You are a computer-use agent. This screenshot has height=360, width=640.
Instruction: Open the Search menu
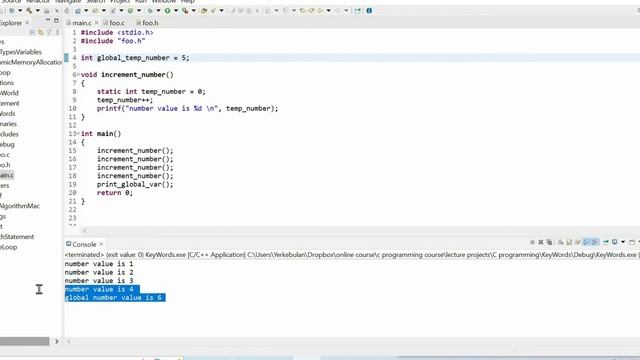pos(96,2)
